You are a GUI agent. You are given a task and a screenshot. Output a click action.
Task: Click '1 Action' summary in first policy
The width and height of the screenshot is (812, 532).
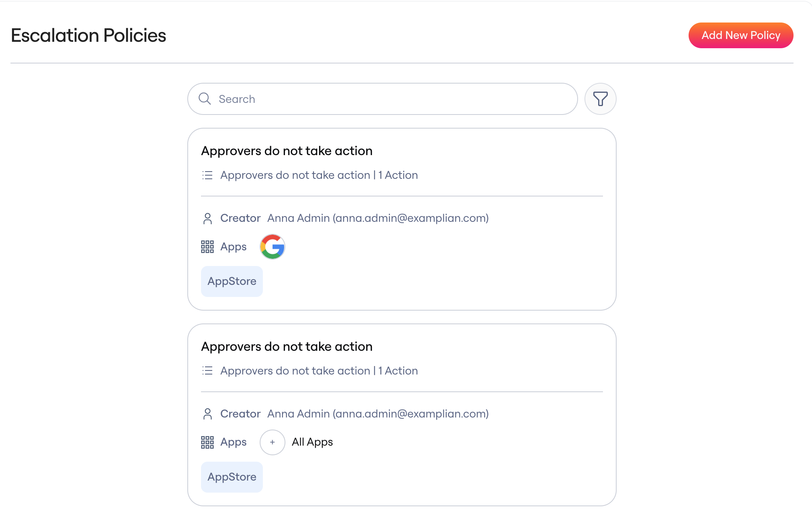(398, 175)
